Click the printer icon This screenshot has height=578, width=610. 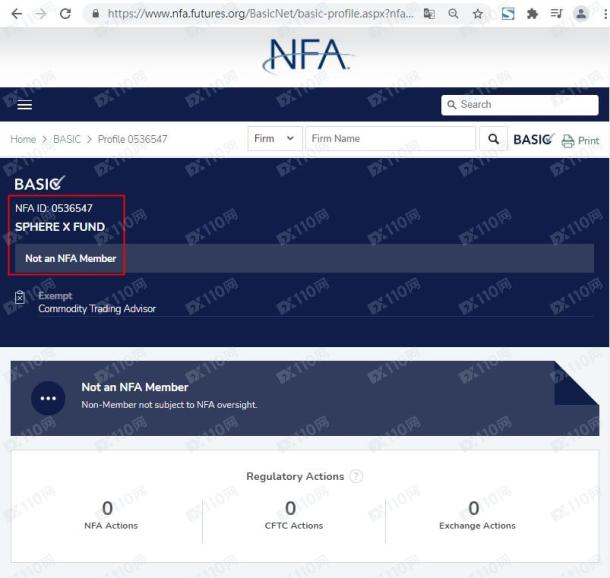point(568,141)
